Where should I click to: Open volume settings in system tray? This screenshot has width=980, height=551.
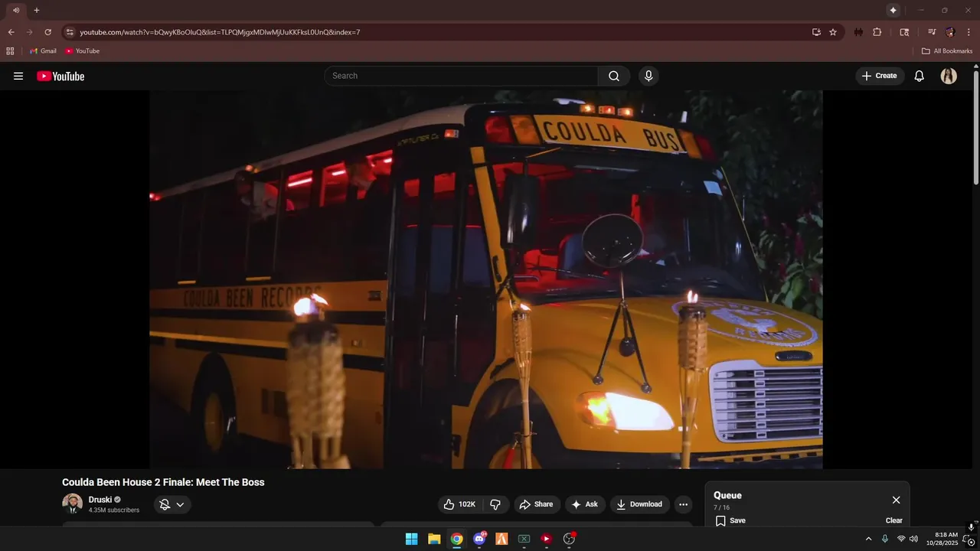point(913,539)
